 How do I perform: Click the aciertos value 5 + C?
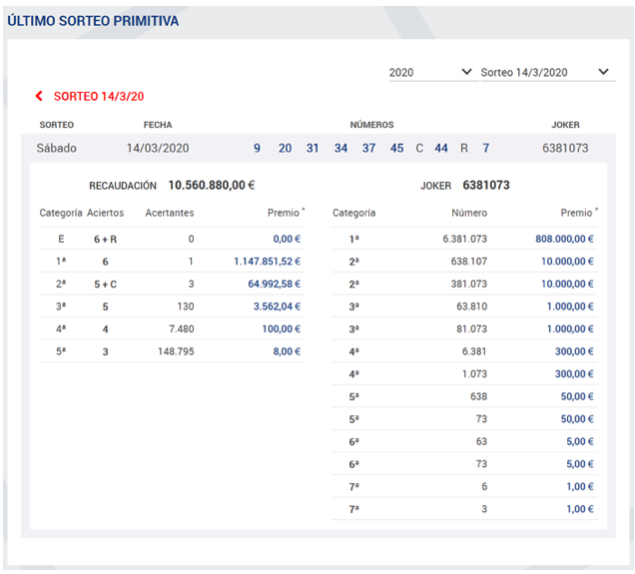[105, 284]
